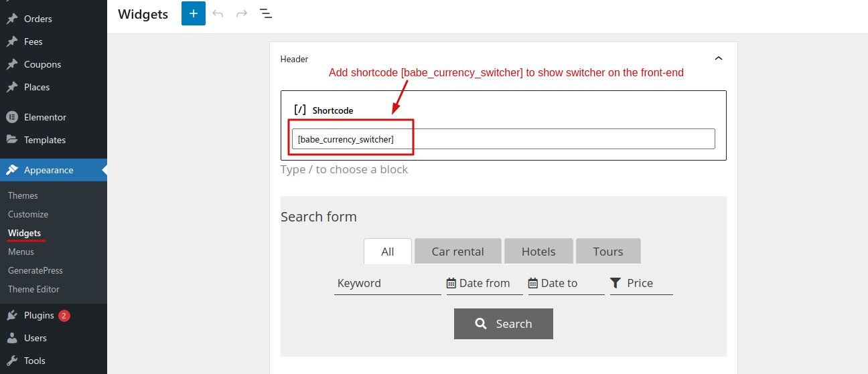868x374 pixels.
Task: Open the Price filter dropdown
Action: [642, 283]
